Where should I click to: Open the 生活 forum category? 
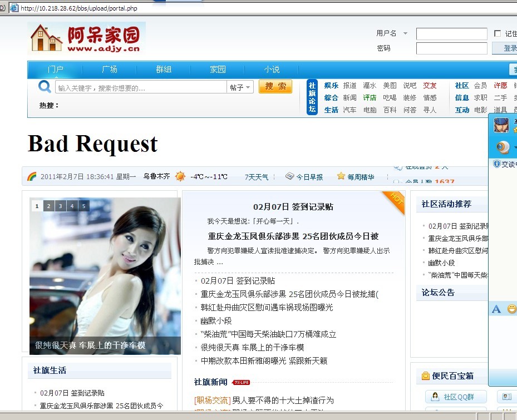(331, 110)
